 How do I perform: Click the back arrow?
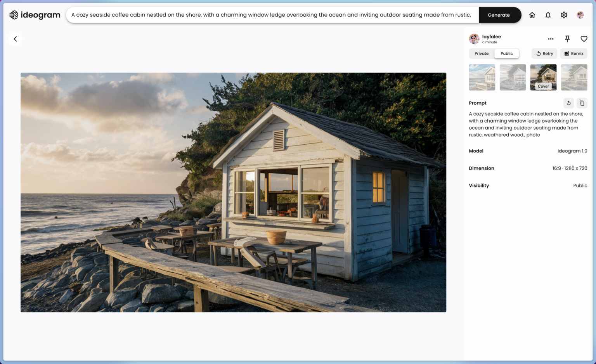pyautogui.click(x=16, y=39)
